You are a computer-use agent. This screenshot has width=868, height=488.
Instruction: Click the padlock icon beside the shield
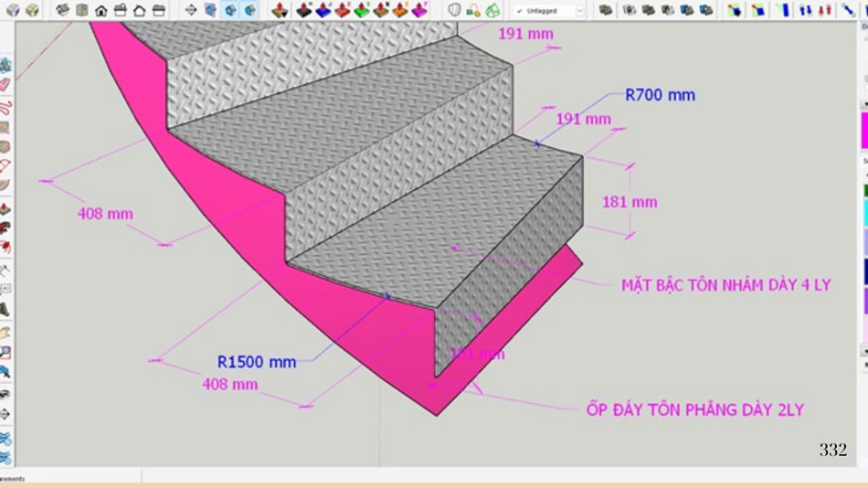point(473,10)
